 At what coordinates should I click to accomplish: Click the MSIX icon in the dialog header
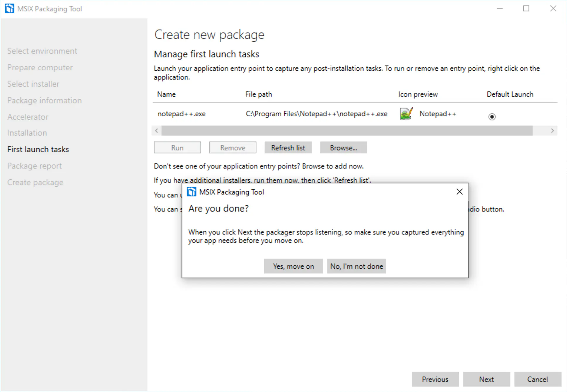192,192
